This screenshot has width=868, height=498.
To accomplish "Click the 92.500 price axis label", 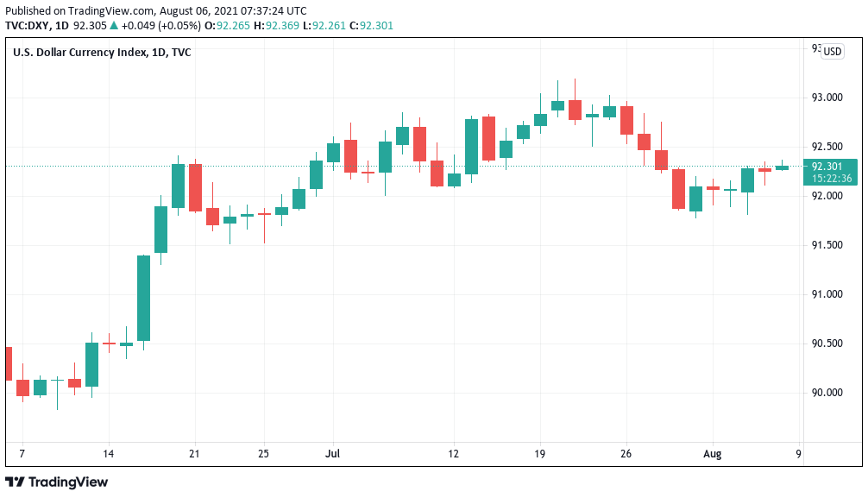I will point(828,147).
